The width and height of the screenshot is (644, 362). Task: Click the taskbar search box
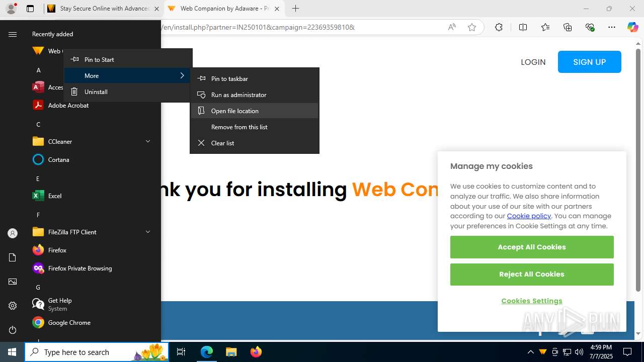(97, 352)
